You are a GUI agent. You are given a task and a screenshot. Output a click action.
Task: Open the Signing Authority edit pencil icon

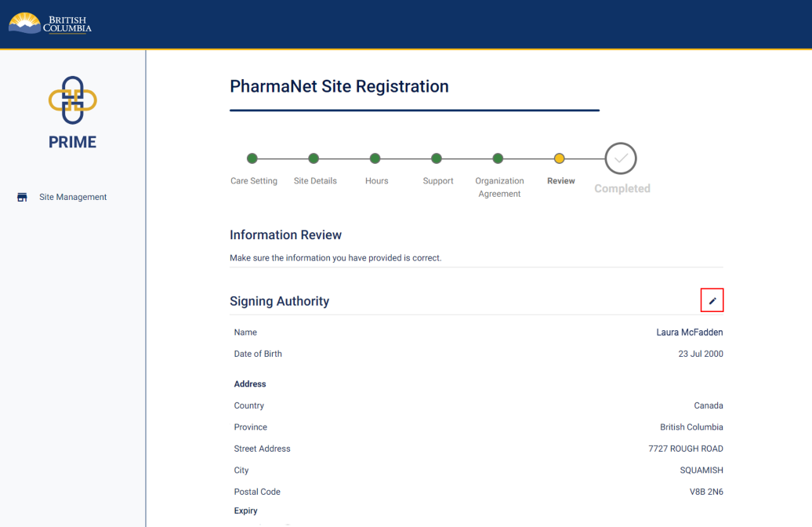pos(712,300)
